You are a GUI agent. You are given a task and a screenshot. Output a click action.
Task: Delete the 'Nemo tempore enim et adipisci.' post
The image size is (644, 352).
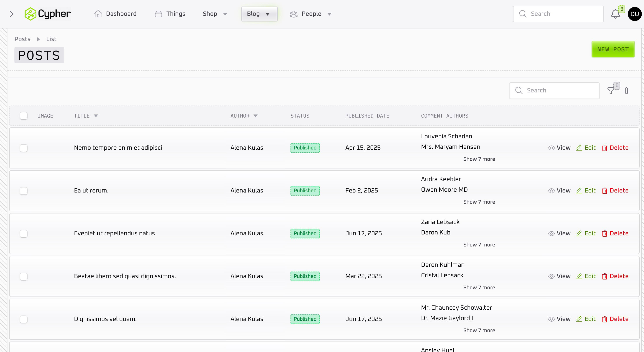[615, 148]
